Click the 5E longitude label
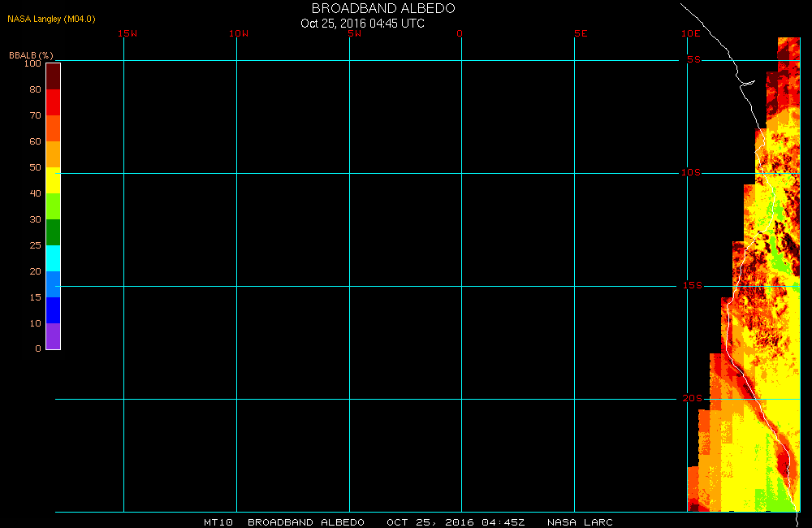This screenshot has width=812, height=528. (x=581, y=33)
